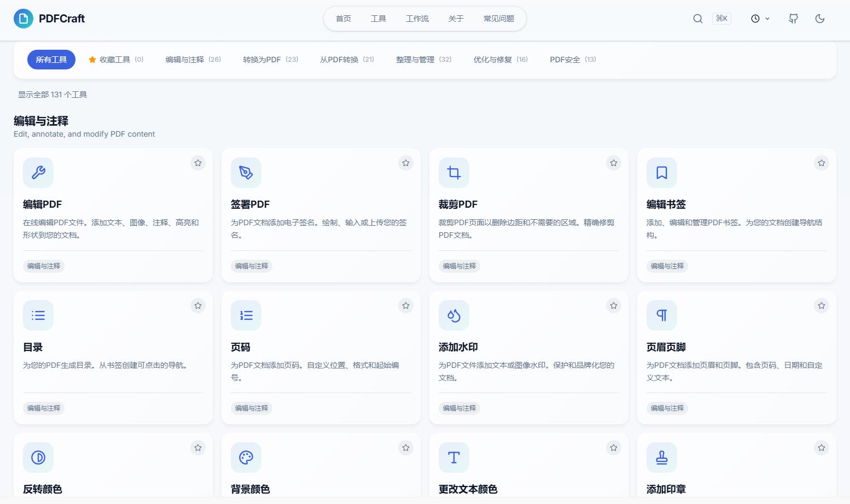This screenshot has width=850, height=504.
Task: Select the 转换为PDF filter tab
Action: tap(271, 60)
